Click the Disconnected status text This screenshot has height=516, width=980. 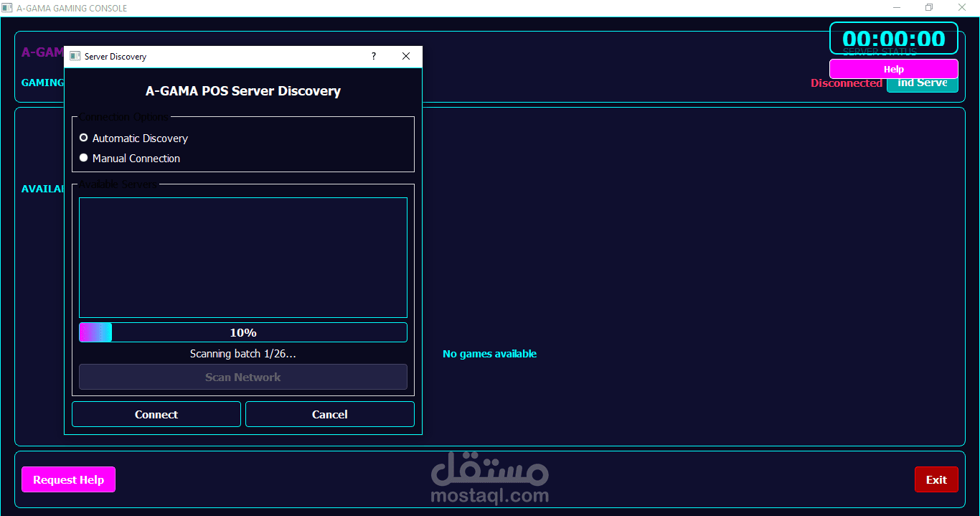click(847, 83)
